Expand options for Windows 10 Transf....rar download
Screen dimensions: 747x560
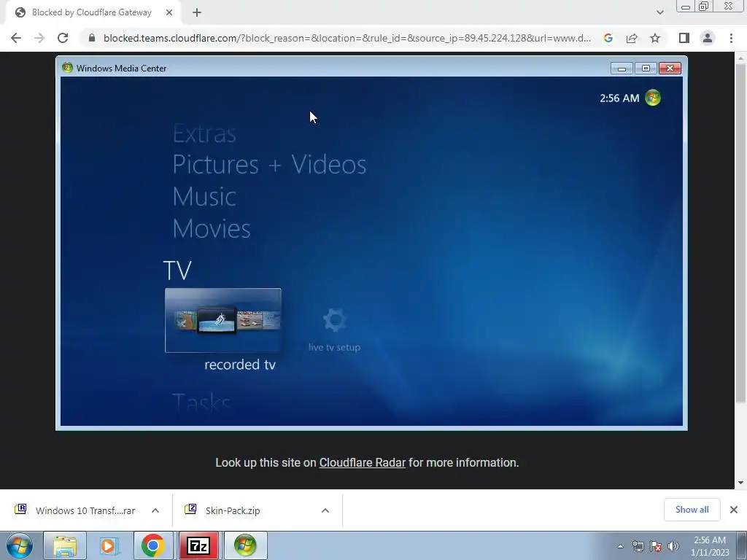[x=155, y=510]
